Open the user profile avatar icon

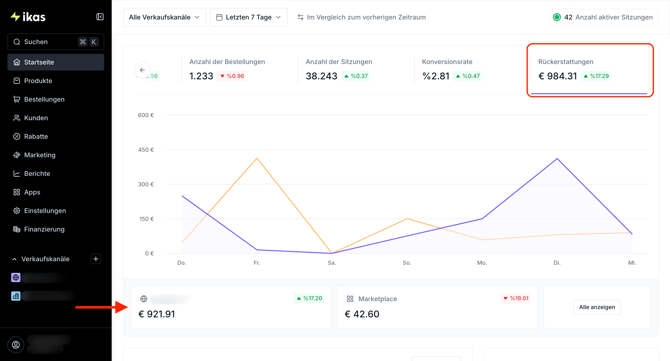(16, 345)
